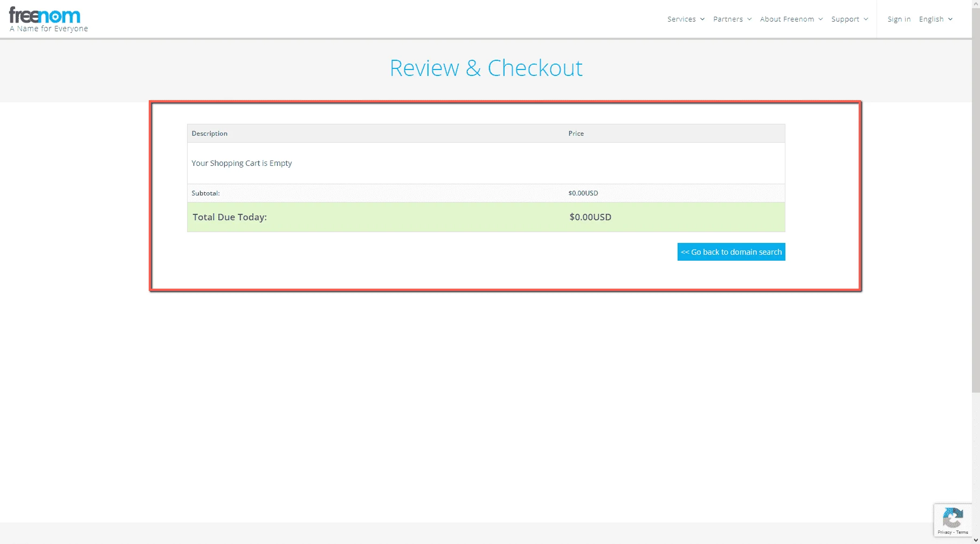The image size is (980, 544).
Task: Go back to domain search
Action: coord(731,252)
